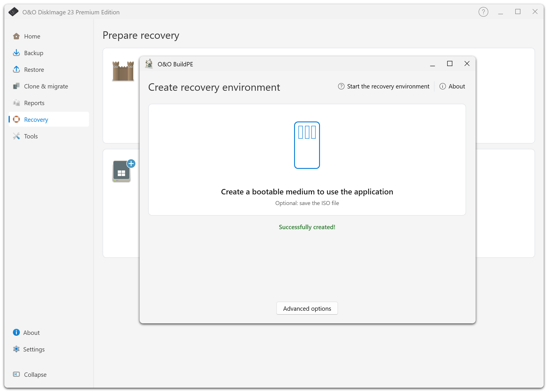Viewport: 548px width, 392px height.
Task: Go to the Restore section
Action: click(x=49, y=70)
